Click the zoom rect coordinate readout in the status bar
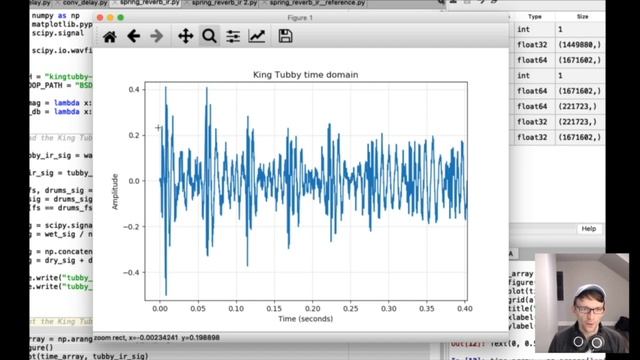The image size is (640, 360). click(157, 338)
